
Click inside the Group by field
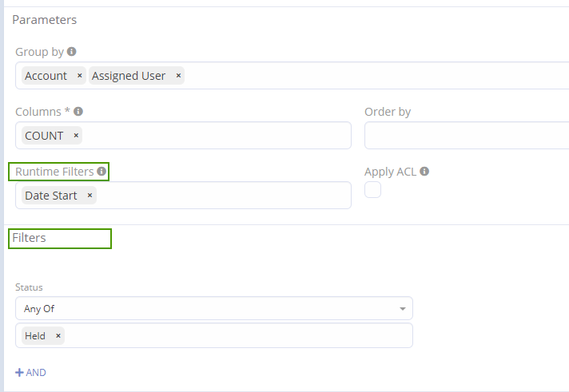360,76
